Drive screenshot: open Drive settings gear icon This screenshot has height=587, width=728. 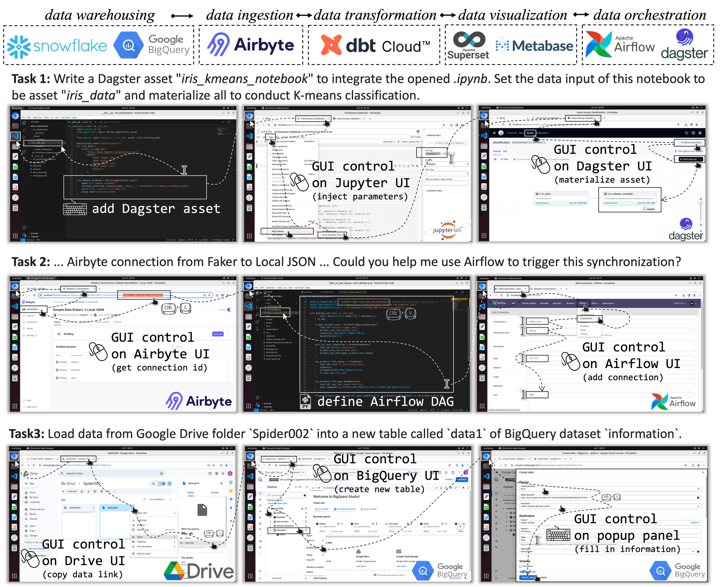pyautogui.click(x=217, y=473)
